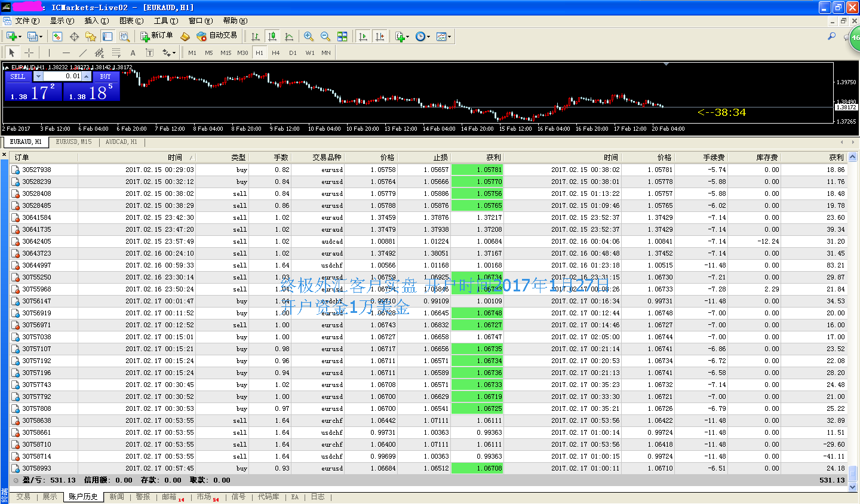This screenshot has width=860, height=504.
Task: Sort by the 手续费 column header
Action: [701, 158]
